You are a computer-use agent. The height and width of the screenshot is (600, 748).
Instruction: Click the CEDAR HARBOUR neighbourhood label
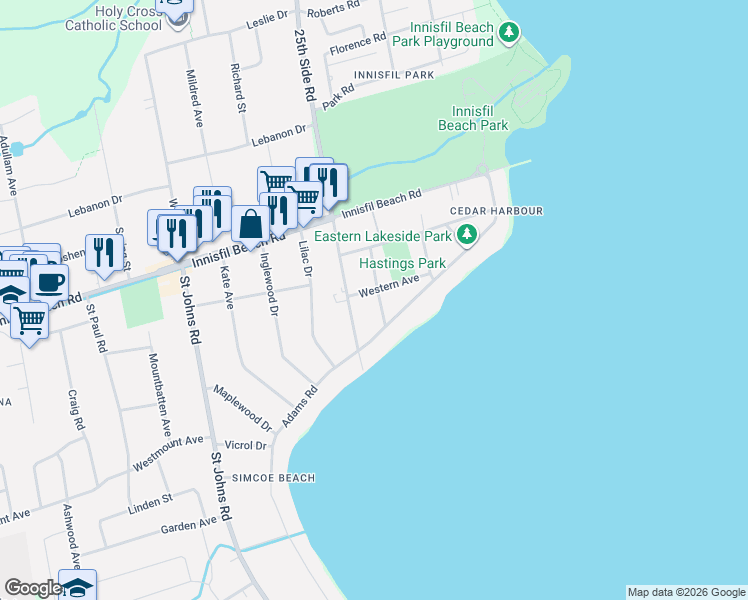[497, 211]
